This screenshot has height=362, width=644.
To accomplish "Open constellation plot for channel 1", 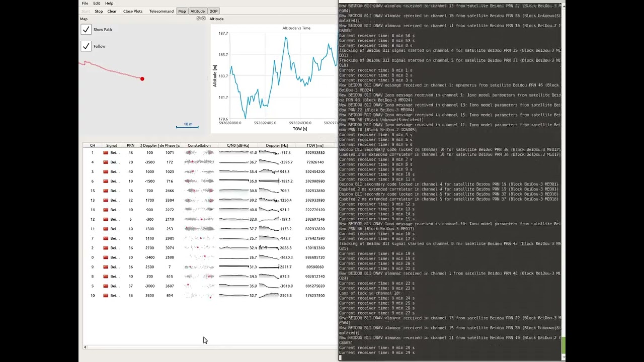I will [199, 152].
